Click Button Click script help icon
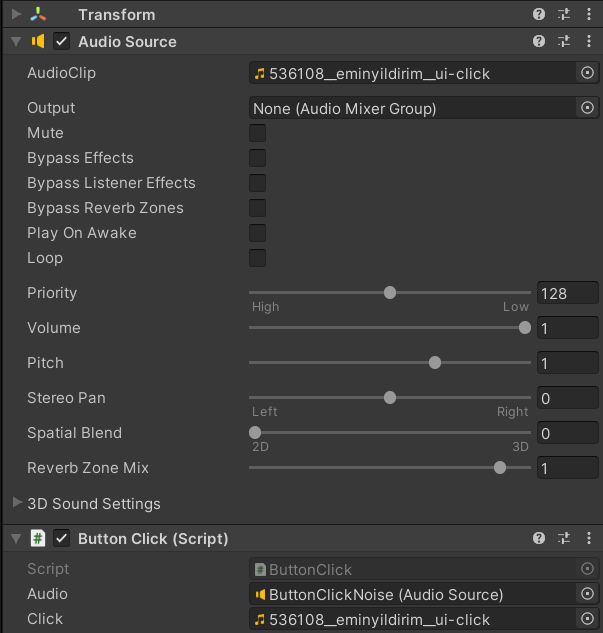 (x=539, y=538)
